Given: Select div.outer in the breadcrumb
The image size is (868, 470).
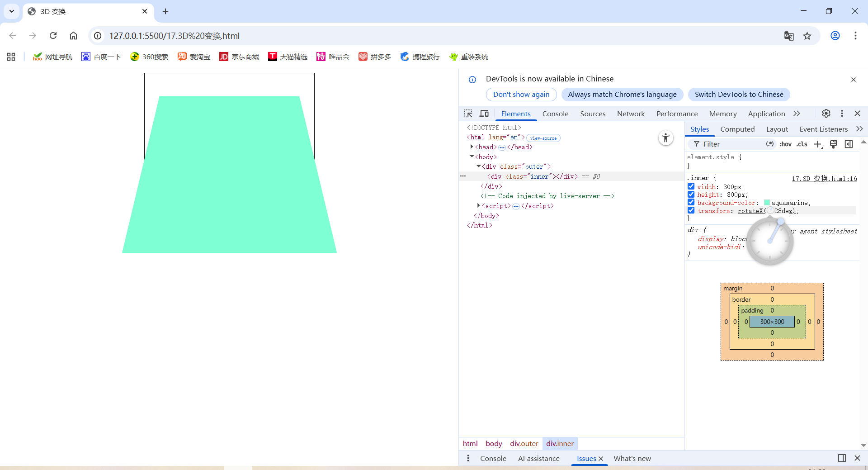Looking at the screenshot, I should tap(524, 443).
